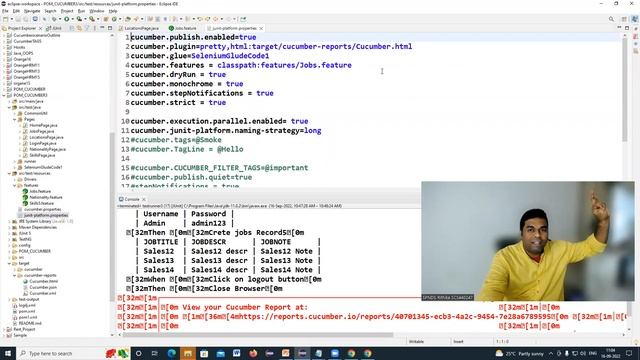
Task: Select Cucumber.json in cucumber-reports
Action: [43, 287]
